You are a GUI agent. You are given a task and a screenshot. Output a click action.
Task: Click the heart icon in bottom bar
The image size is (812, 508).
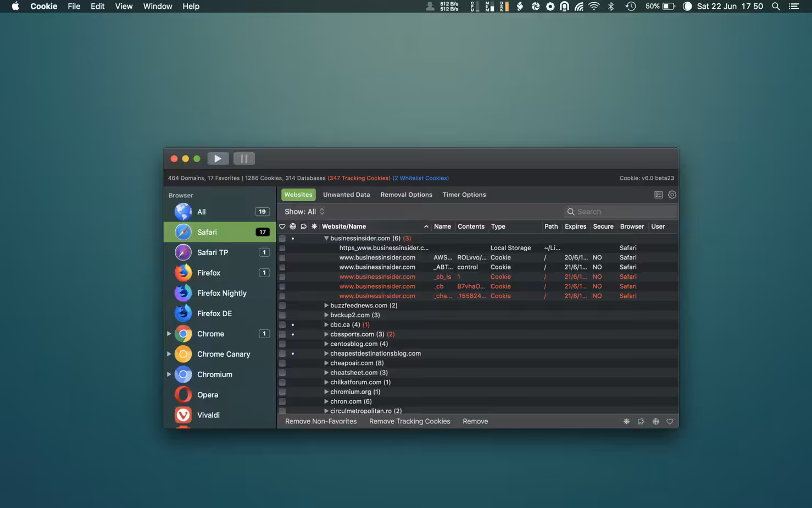[670, 422]
